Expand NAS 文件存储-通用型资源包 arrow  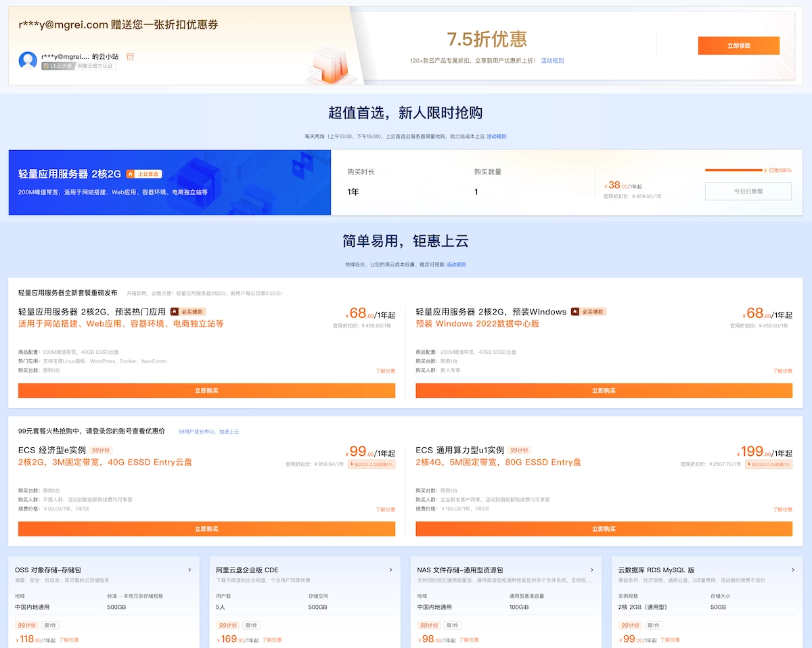[x=592, y=570]
